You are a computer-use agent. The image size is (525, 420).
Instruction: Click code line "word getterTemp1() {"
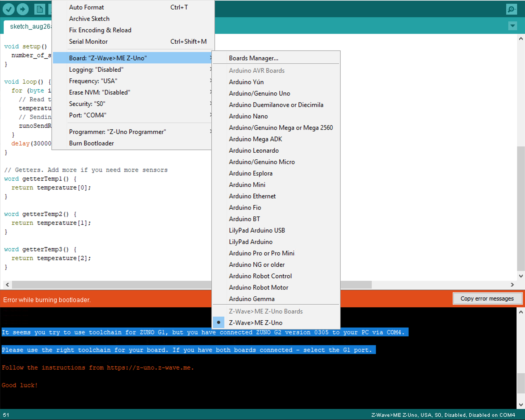[41, 179]
